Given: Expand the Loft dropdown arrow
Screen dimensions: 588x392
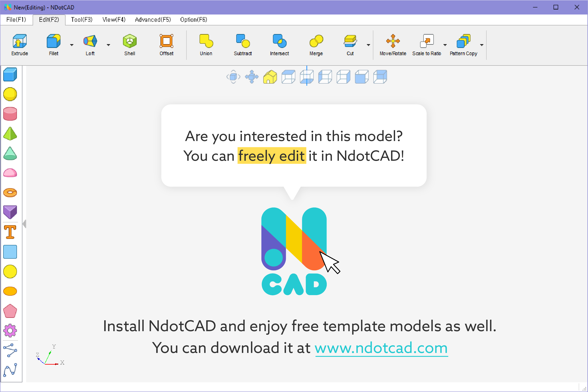Looking at the screenshot, I should [x=108, y=45].
